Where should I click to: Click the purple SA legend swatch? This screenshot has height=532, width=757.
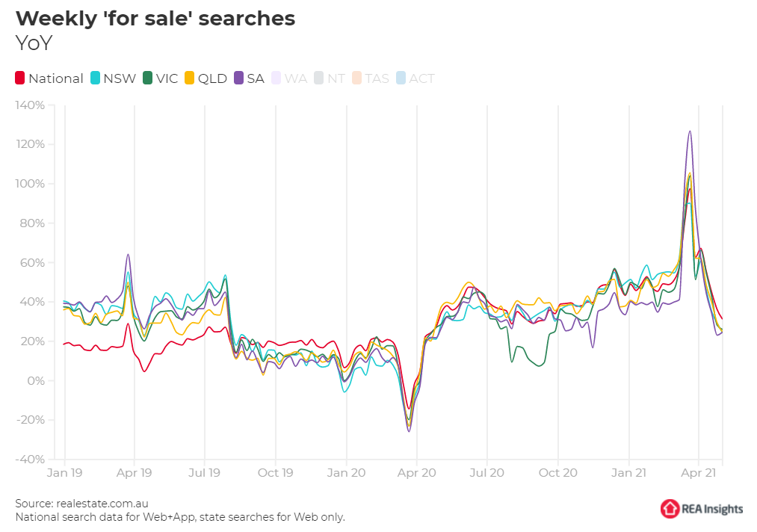point(239,78)
